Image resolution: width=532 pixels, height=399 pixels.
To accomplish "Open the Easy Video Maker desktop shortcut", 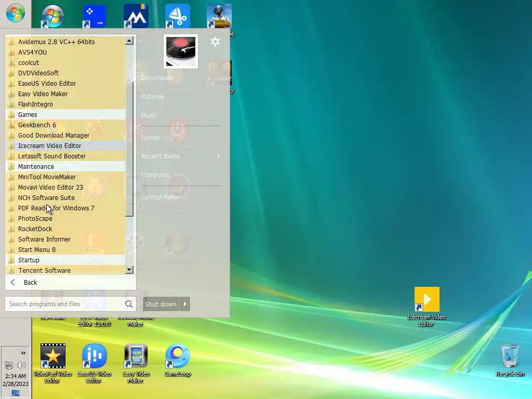I will (x=136, y=363).
